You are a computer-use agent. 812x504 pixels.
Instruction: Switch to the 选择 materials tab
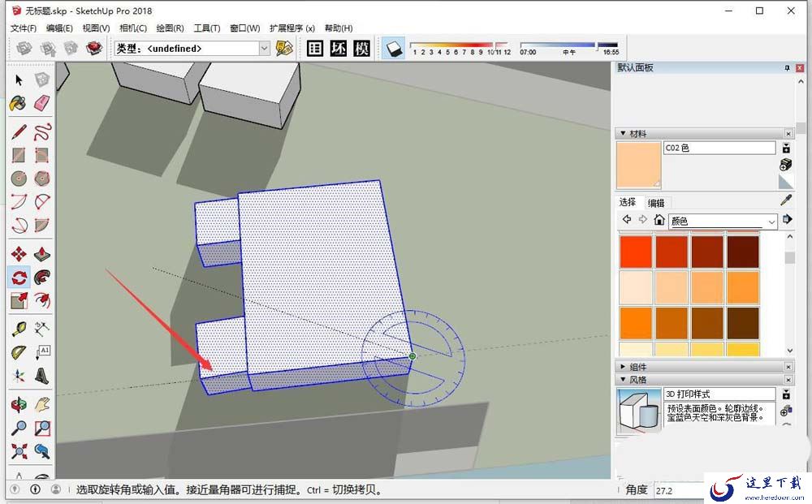click(x=627, y=202)
